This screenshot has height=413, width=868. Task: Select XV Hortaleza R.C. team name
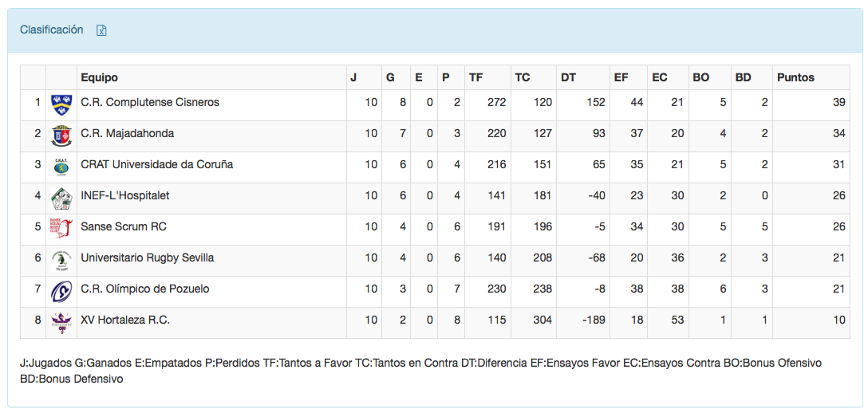[125, 321]
